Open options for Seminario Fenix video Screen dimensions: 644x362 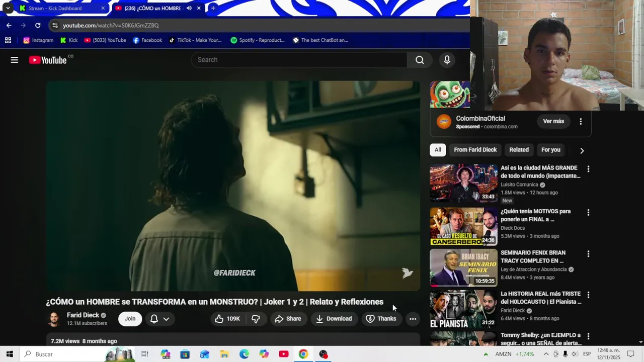(588, 254)
